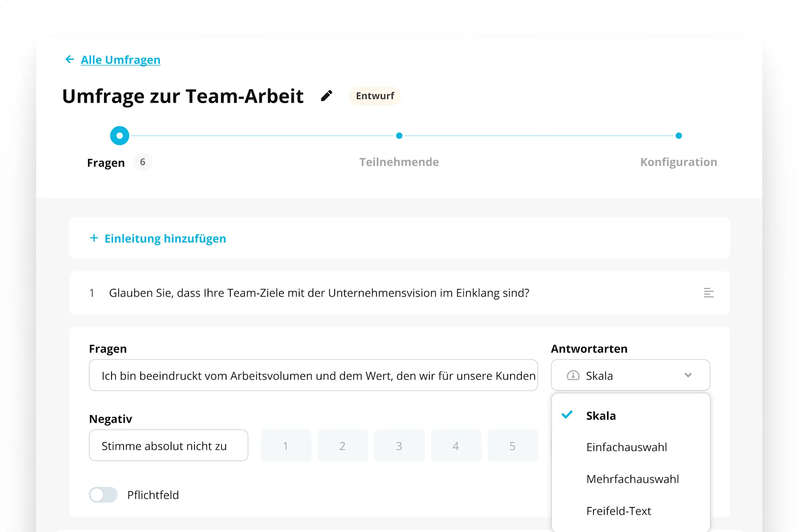This screenshot has width=798, height=532.
Task: Open the Konfiguration step tab
Action: pos(678,162)
